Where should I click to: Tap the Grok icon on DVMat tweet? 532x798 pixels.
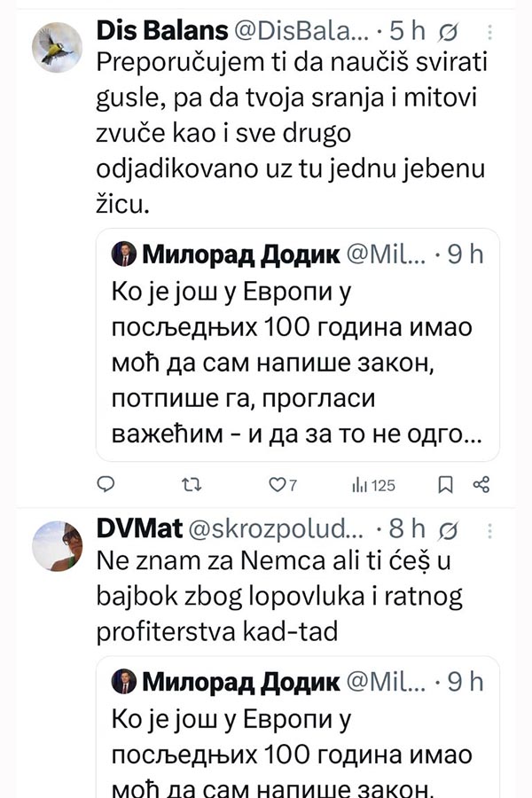coord(449,529)
